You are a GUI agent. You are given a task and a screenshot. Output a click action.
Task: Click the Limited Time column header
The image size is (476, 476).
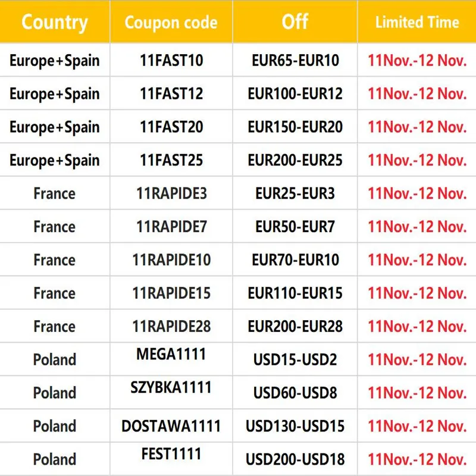click(x=417, y=23)
